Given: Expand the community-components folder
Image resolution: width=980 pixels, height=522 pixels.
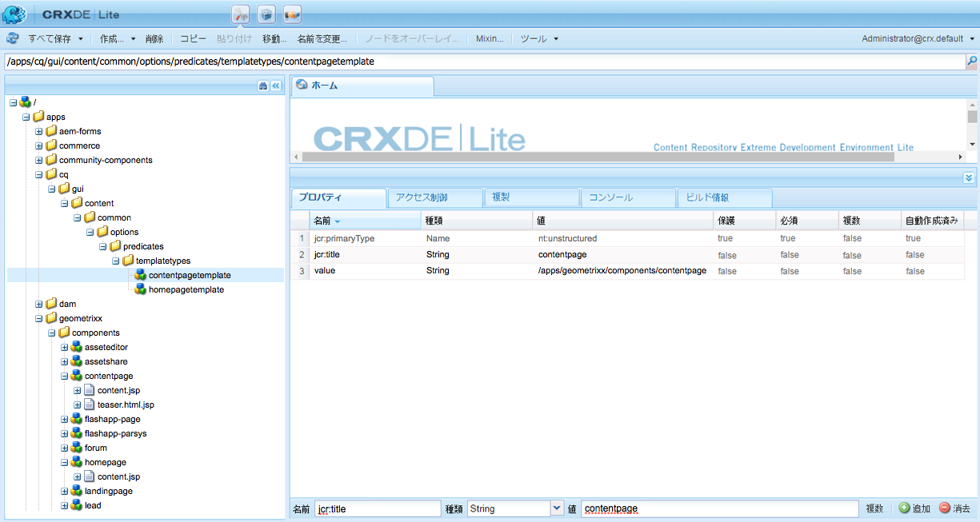Looking at the screenshot, I should 39,160.
